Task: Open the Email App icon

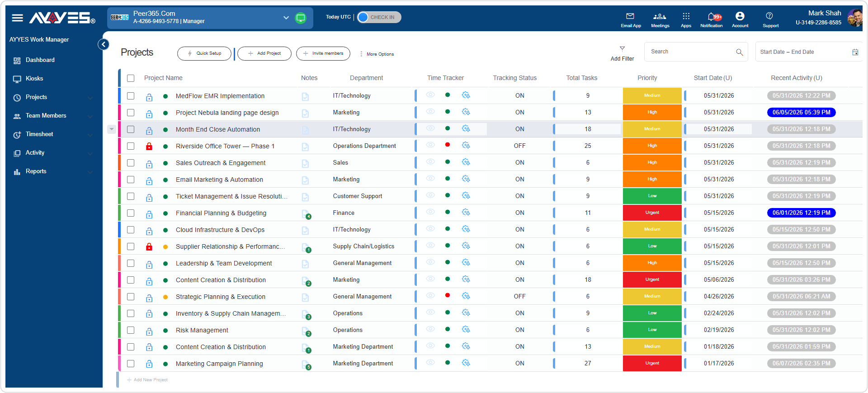Action: (630, 16)
